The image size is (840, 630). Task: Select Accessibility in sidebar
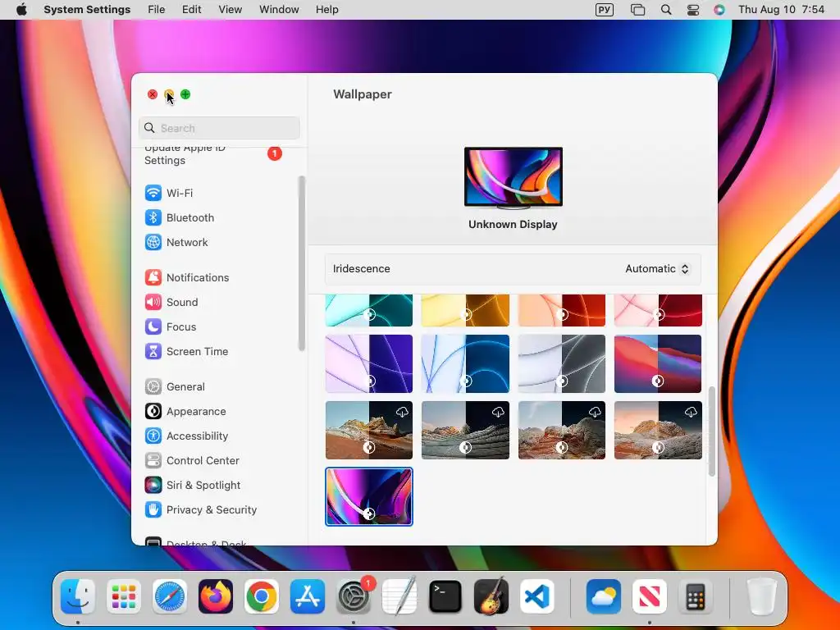tap(186, 436)
